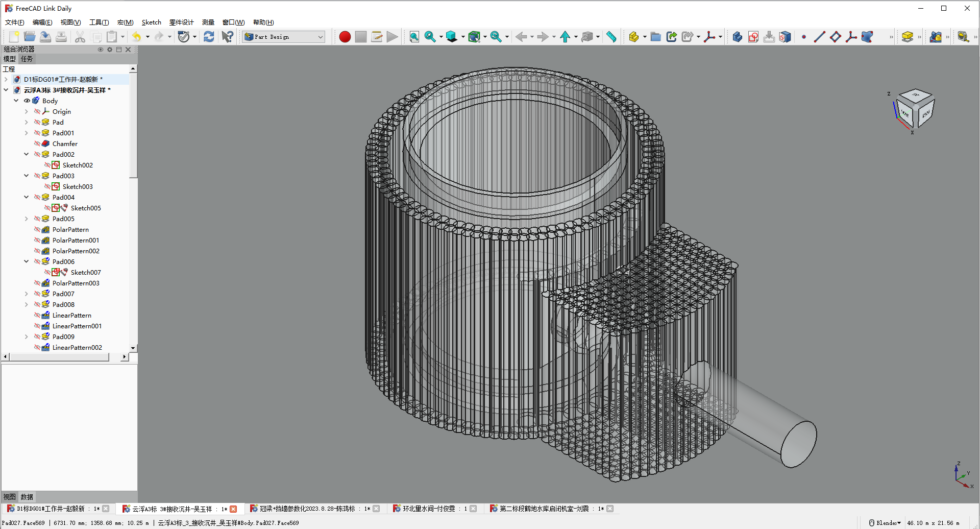
Task: Click the Create Body icon
Action: point(737,37)
